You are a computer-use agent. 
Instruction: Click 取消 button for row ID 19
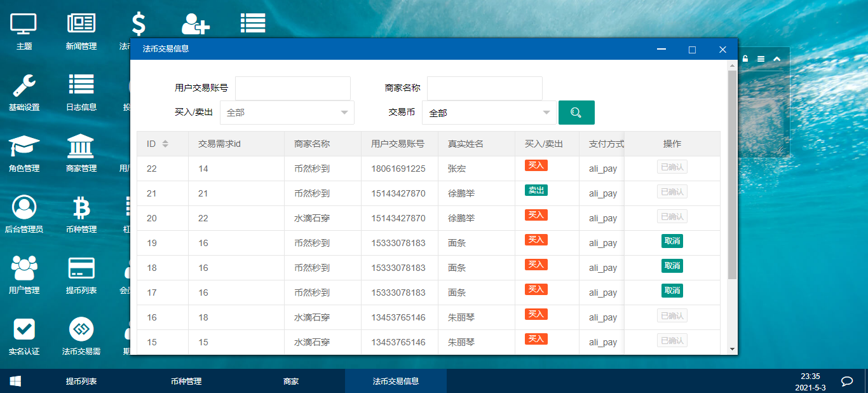672,241
